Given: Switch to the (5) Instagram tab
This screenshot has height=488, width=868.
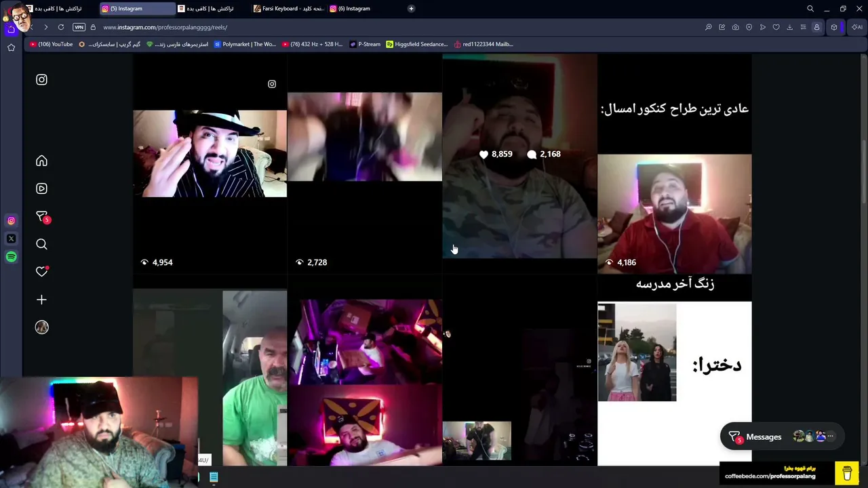Looking at the screenshot, I should (136, 9).
